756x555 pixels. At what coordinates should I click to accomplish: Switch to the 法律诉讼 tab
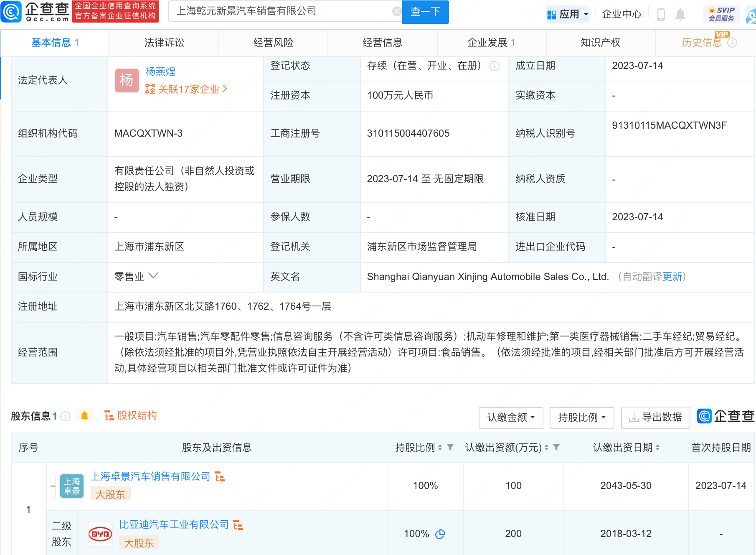click(164, 43)
